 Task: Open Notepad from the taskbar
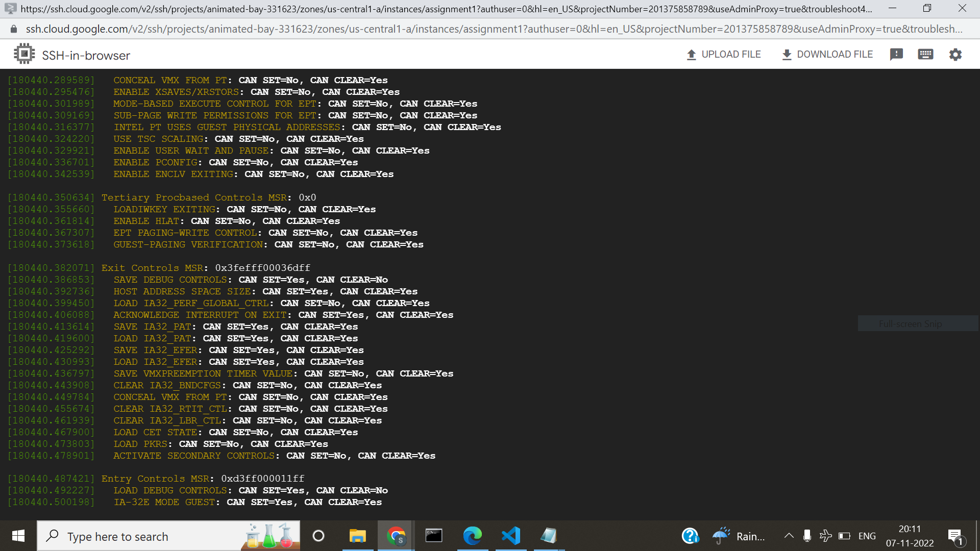pos(549,536)
